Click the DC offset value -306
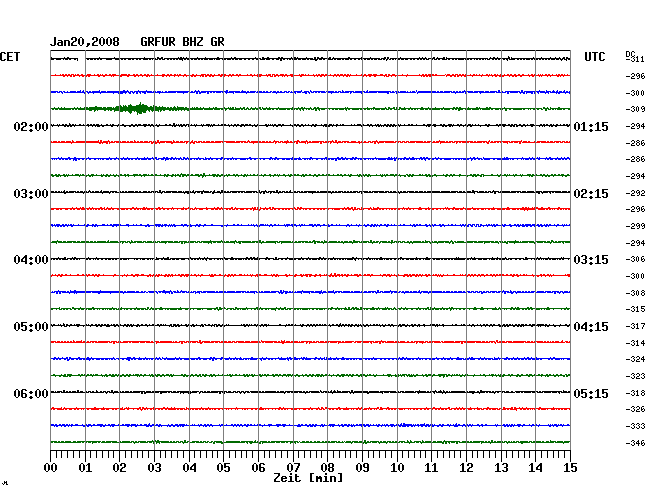Viewport: 650px width, 494px height. [635, 259]
